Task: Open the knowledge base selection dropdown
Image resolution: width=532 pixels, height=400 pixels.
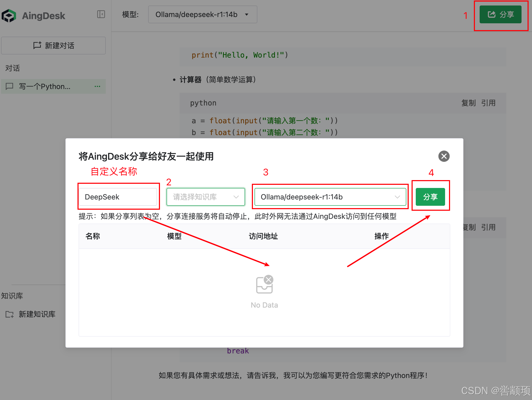Action: tap(206, 197)
